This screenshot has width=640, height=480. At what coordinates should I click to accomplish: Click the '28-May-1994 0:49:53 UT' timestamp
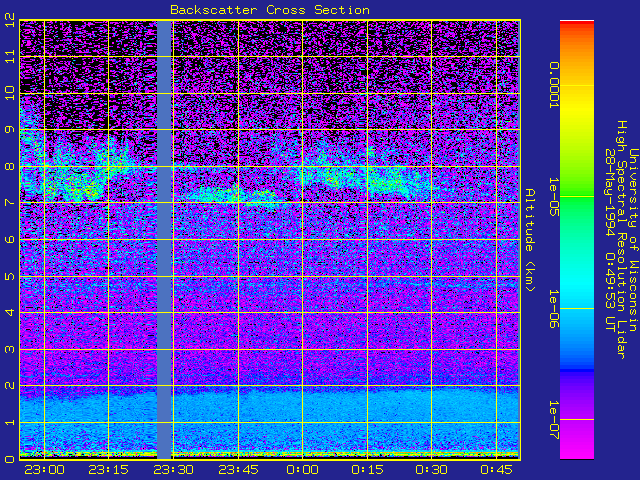(610, 240)
